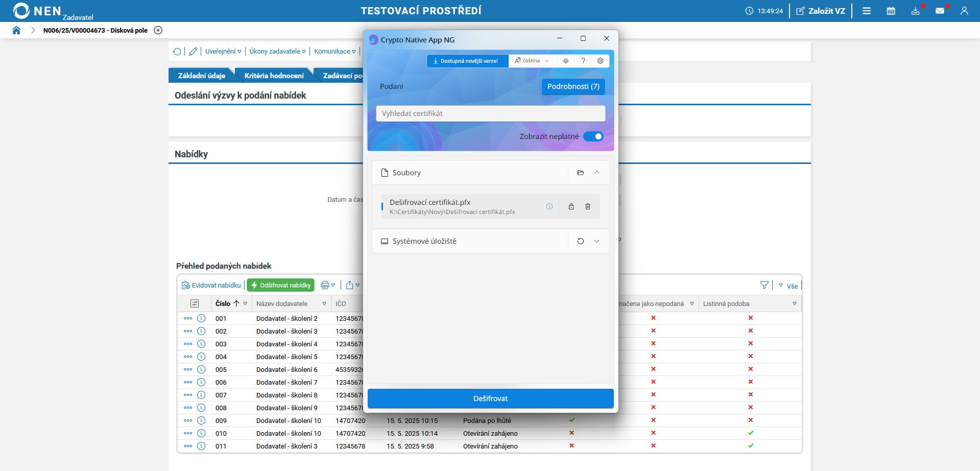The height and width of the screenshot is (471, 980).
Task: Open row actions menu for offer 010
Action: (188, 433)
